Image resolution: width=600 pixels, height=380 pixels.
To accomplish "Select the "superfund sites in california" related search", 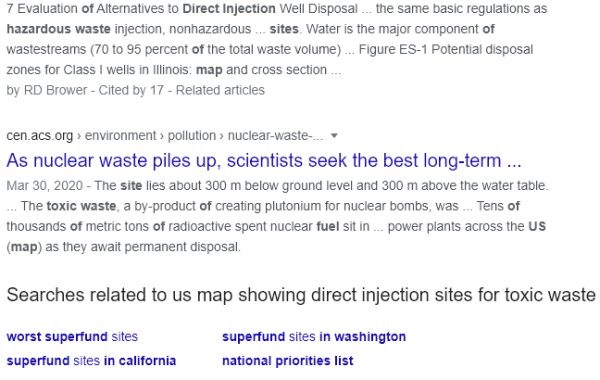I will pyautogui.click(x=91, y=361).
